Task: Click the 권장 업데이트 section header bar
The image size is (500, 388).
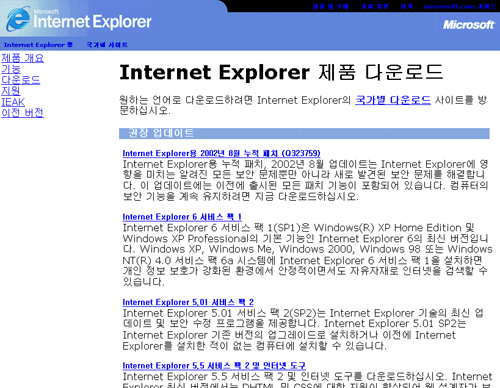Action: [x=304, y=133]
